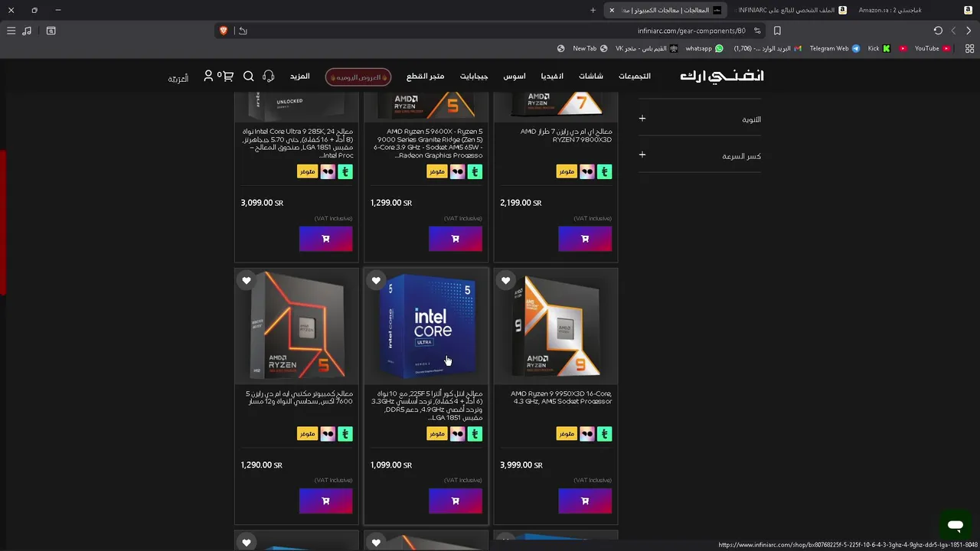Open the AMD Ryzen 5 9600X title link
The image size is (980, 551).
pos(428,143)
